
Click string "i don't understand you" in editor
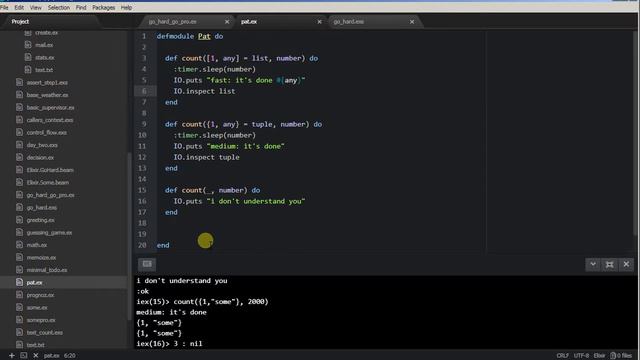(x=256, y=201)
